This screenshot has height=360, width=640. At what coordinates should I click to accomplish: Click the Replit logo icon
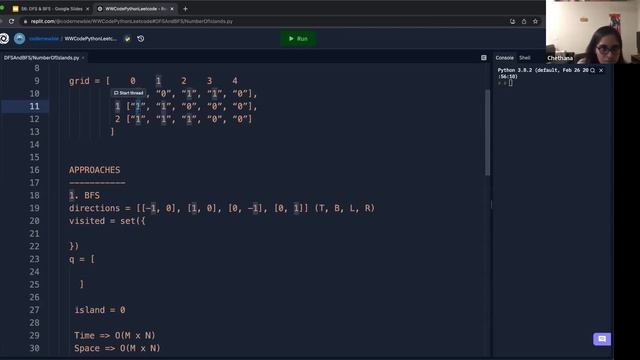pyautogui.click(x=4, y=38)
